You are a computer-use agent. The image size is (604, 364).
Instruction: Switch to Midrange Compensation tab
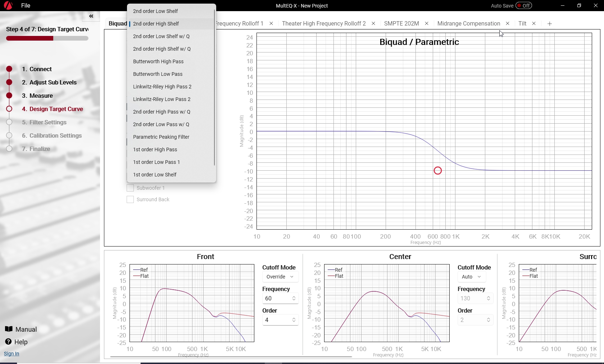point(469,23)
